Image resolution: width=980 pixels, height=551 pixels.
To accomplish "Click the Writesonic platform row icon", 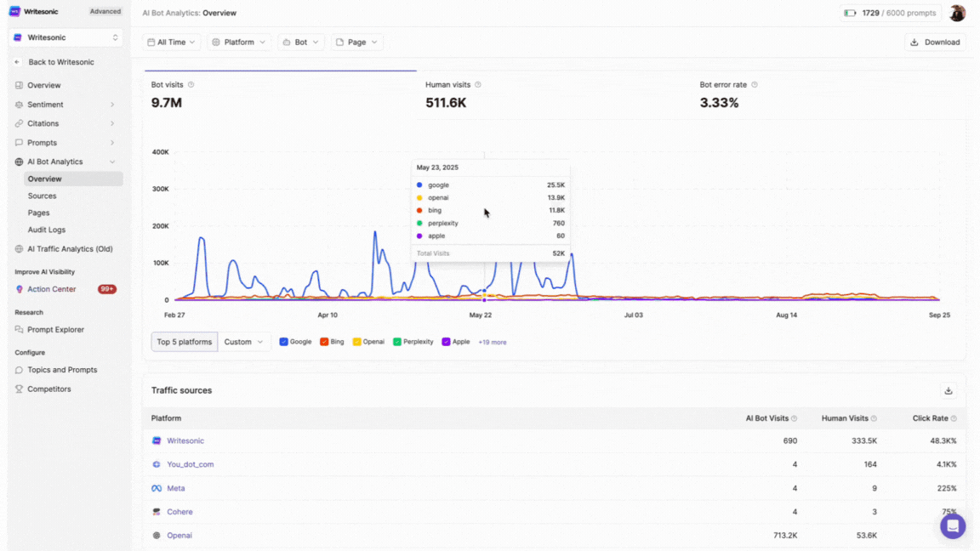I will pyautogui.click(x=157, y=440).
